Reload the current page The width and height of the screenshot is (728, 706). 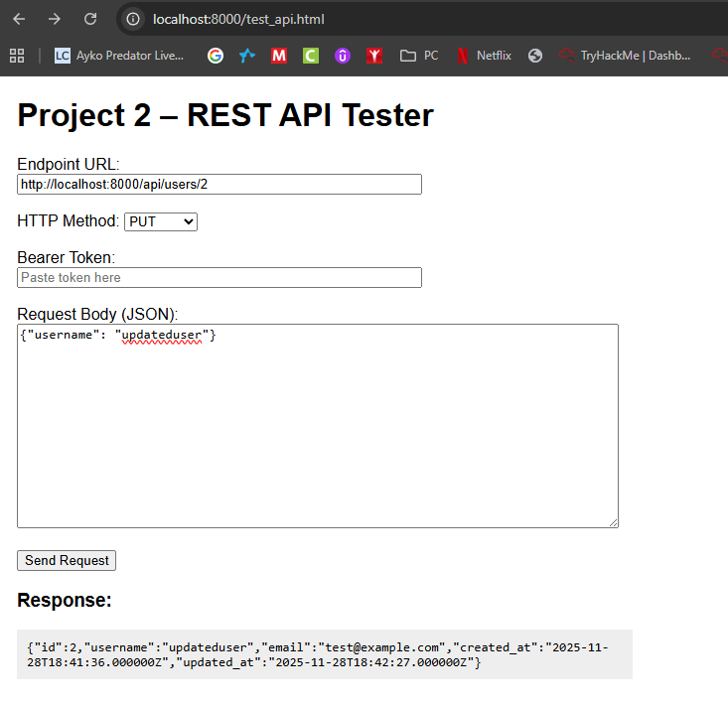click(90, 19)
